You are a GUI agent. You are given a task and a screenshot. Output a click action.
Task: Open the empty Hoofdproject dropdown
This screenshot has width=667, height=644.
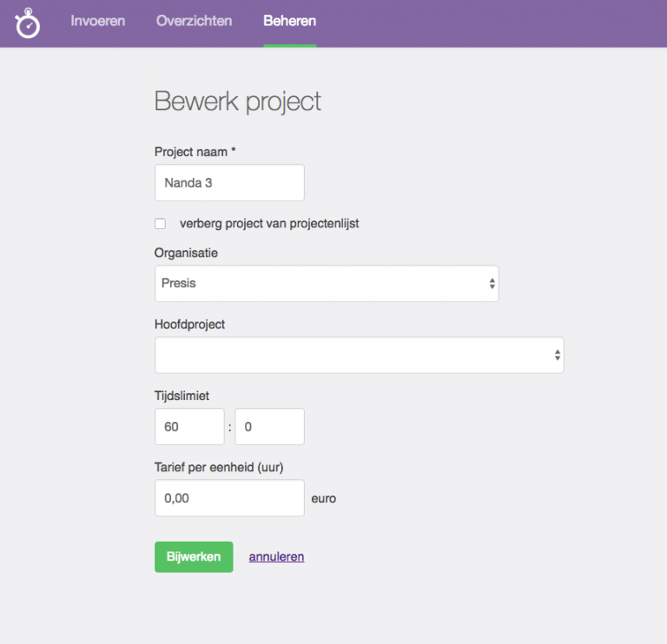click(360, 355)
